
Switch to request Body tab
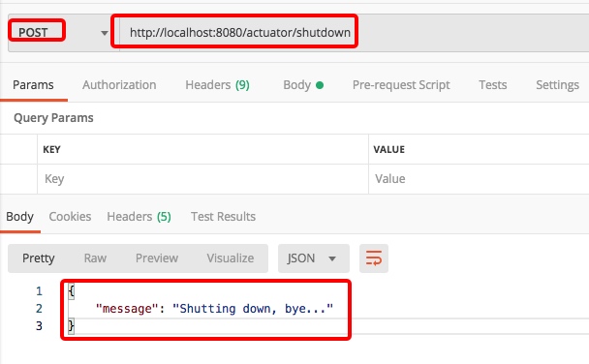303,85
